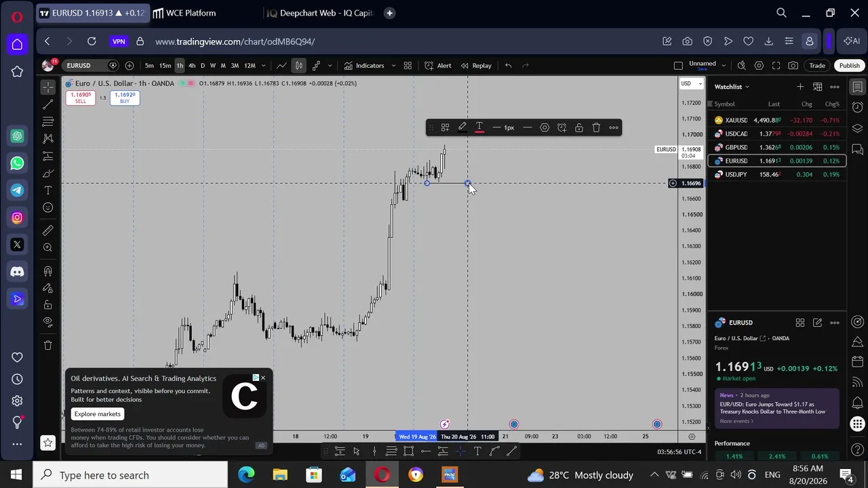868x488 pixels.
Task: Toggle lock all drawings
Action: 47,305
